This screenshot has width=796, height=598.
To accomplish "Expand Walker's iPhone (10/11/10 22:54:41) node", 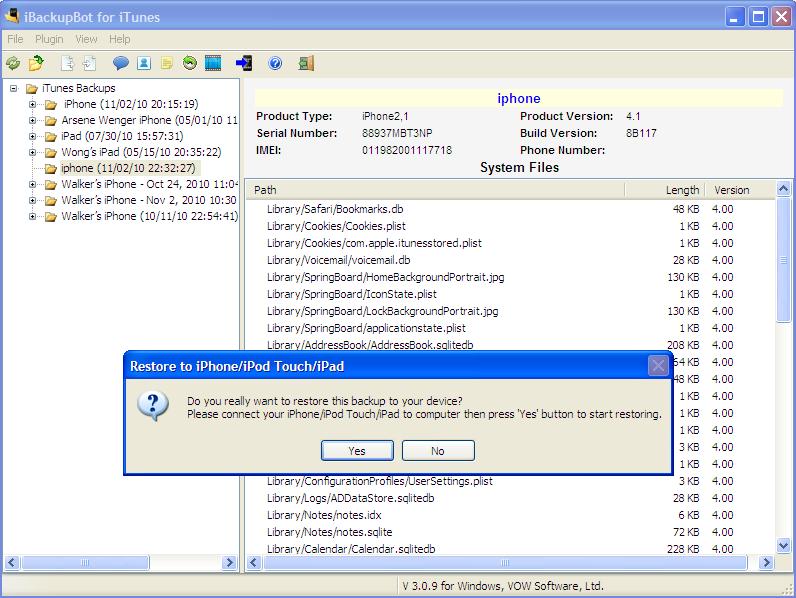I will [32, 216].
